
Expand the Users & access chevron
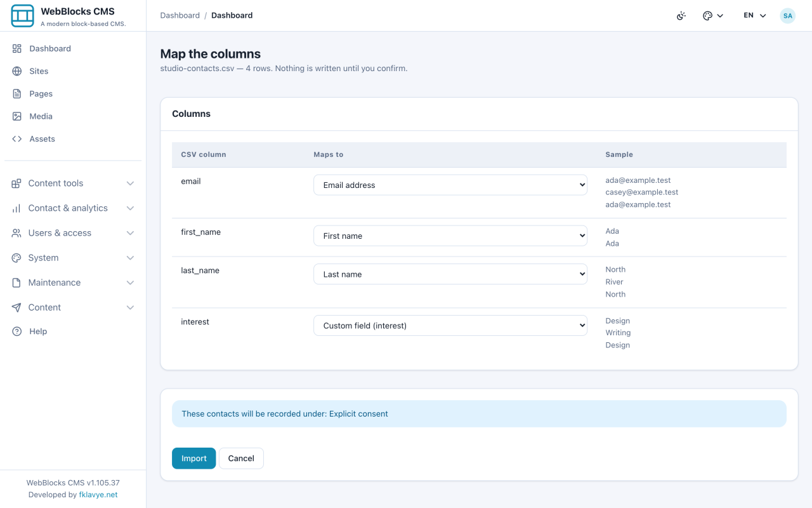[130, 233]
